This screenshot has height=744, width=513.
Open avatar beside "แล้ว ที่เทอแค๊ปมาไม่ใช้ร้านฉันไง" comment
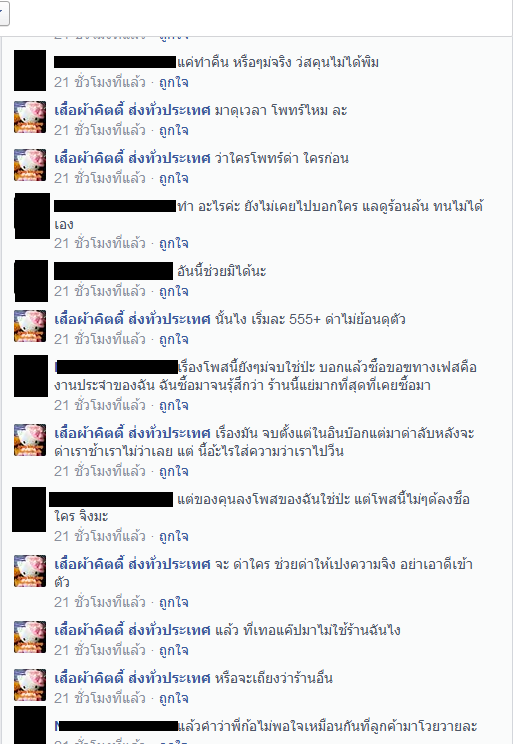[x=30, y=637]
